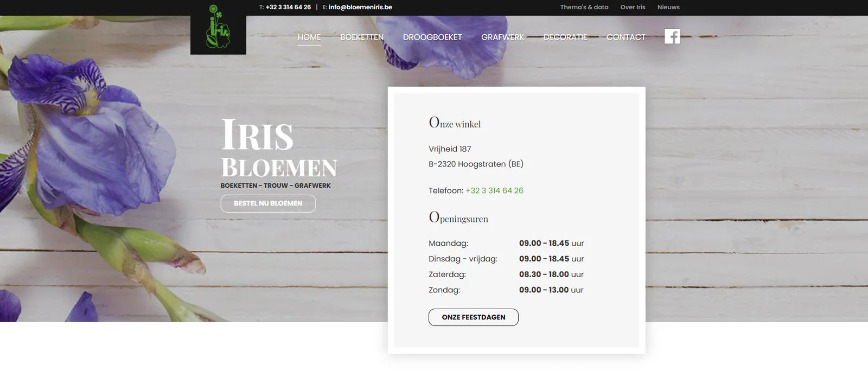868x371 pixels.
Task: Email info@bloemeniris.be from the top bar
Action: tap(360, 7)
